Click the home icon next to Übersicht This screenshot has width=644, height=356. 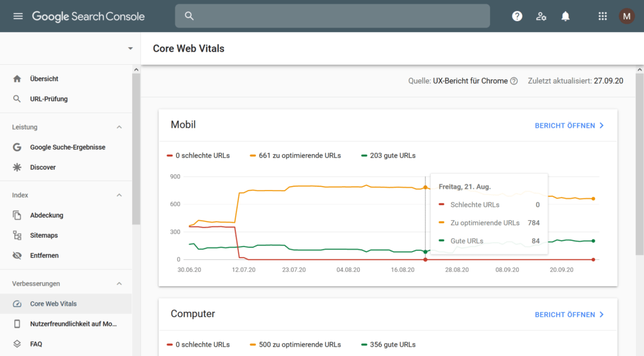pos(17,79)
